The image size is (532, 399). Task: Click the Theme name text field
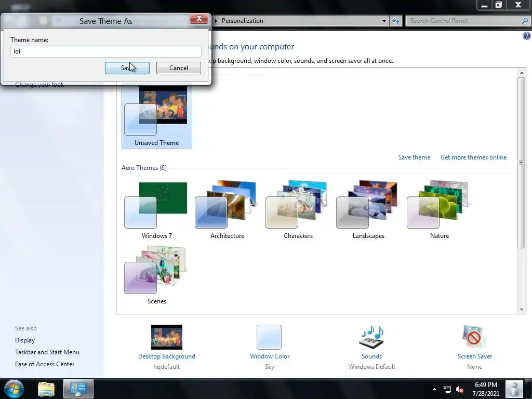click(106, 51)
